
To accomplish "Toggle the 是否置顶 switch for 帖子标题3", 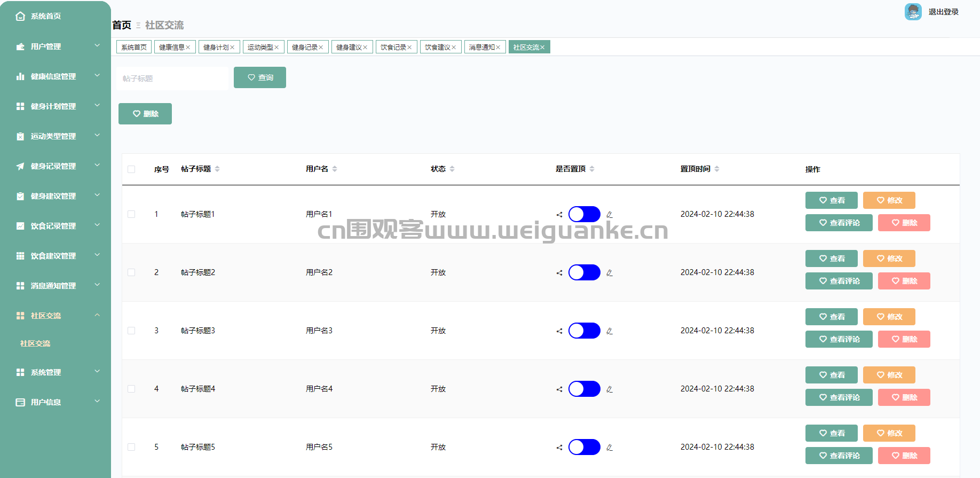I will coord(584,331).
